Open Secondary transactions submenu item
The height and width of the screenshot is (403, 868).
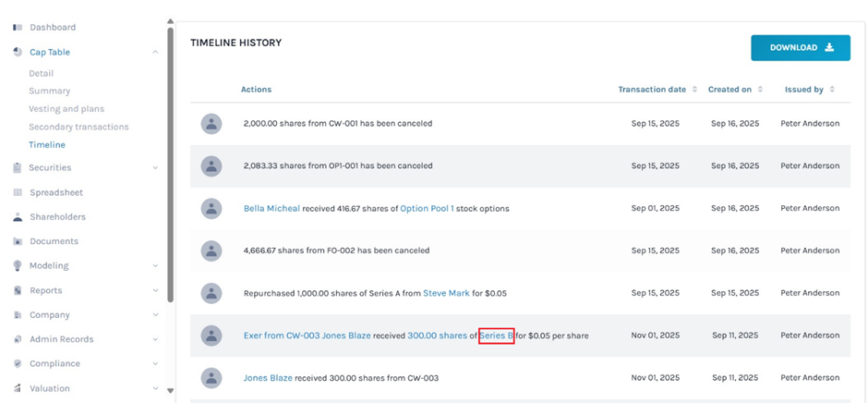(x=78, y=127)
